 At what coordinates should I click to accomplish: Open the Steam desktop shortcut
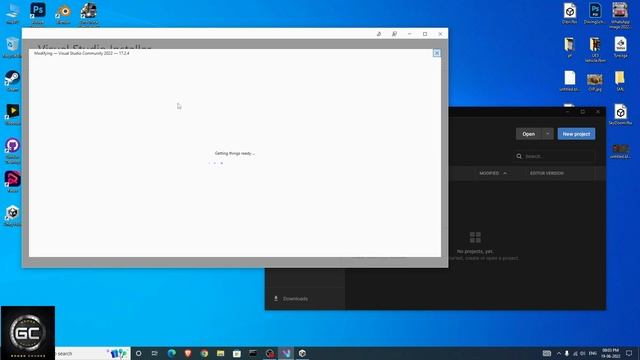(12, 81)
